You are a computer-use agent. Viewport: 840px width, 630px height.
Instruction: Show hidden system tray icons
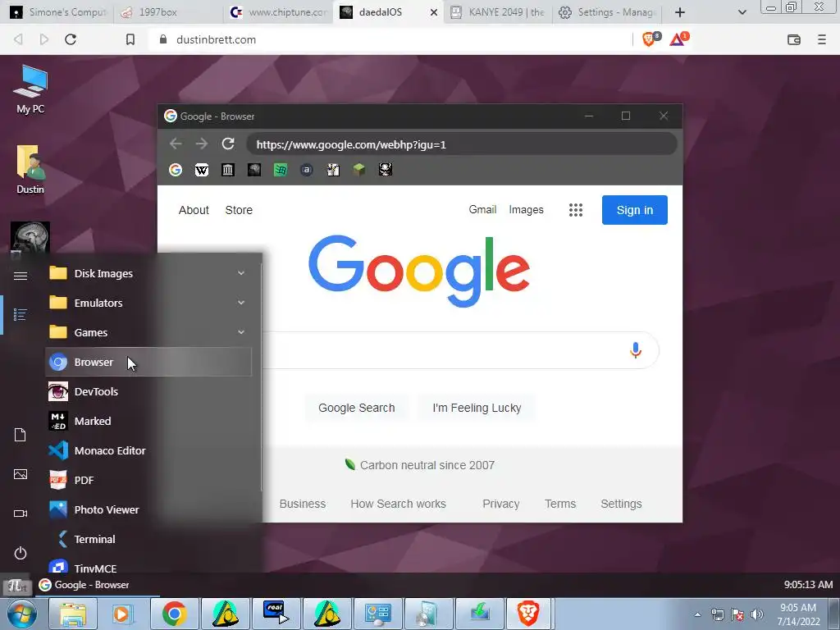pyautogui.click(x=697, y=614)
